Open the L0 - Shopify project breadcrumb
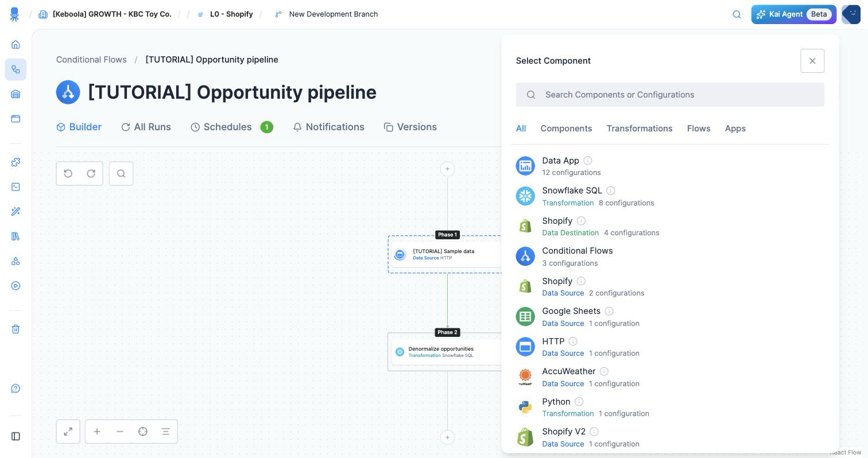868x458 pixels. click(x=225, y=14)
